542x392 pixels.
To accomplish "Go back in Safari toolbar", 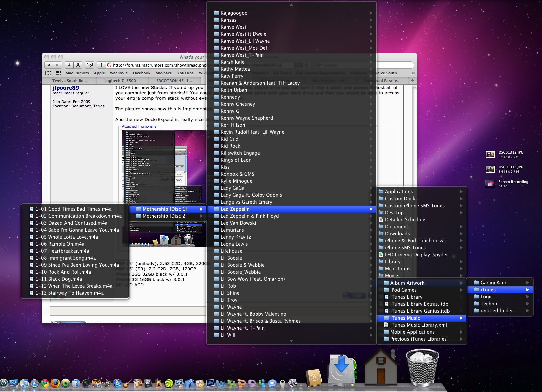I will click(x=49, y=65).
